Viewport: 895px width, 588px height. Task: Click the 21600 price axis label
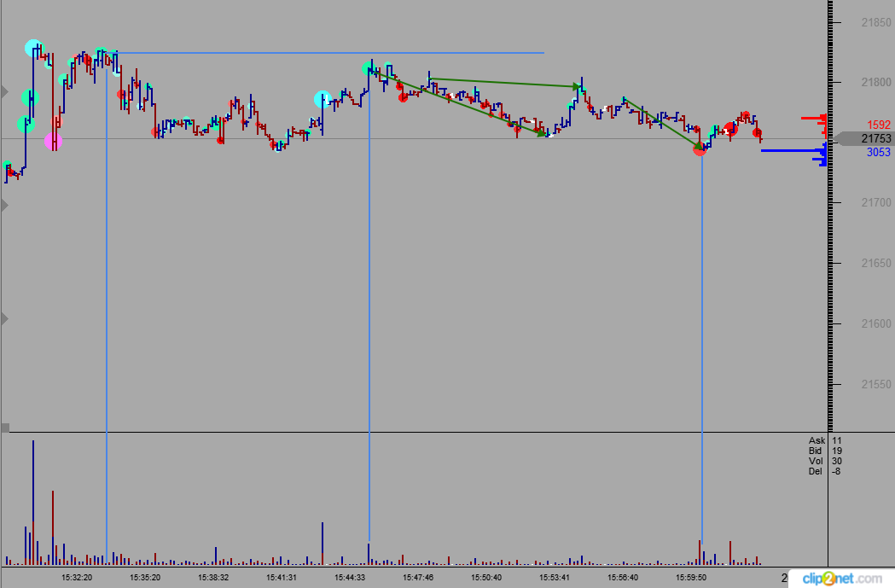876,323
